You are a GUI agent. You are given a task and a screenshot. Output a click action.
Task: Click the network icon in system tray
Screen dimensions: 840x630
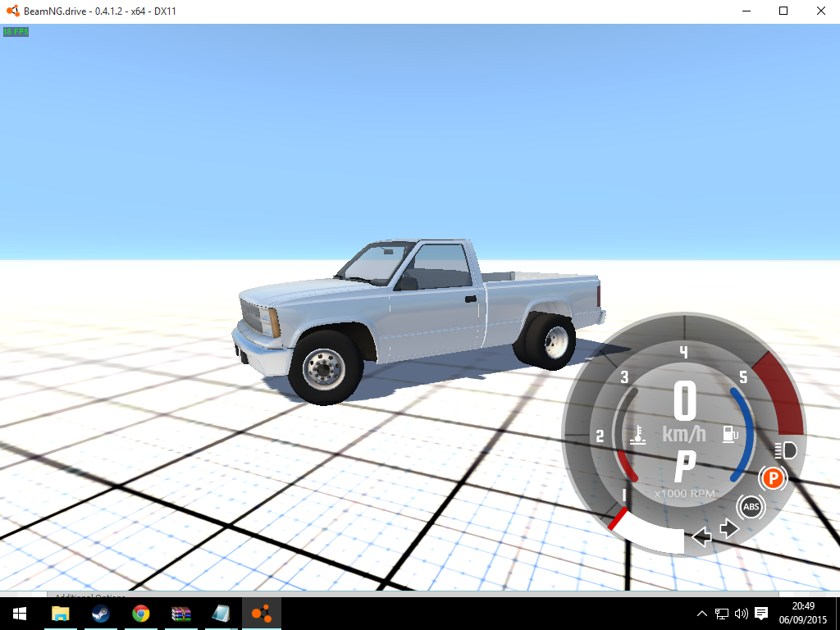click(x=722, y=614)
